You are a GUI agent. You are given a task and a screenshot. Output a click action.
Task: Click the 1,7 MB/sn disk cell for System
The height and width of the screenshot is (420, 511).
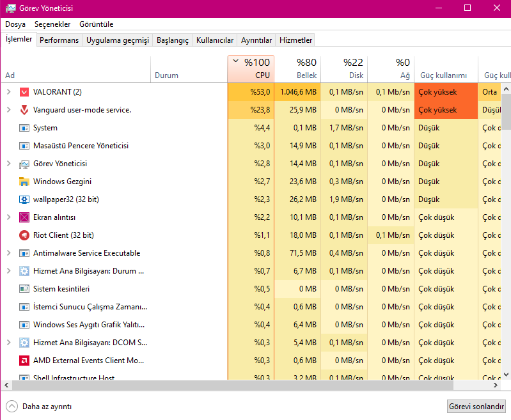click(345, 128)
